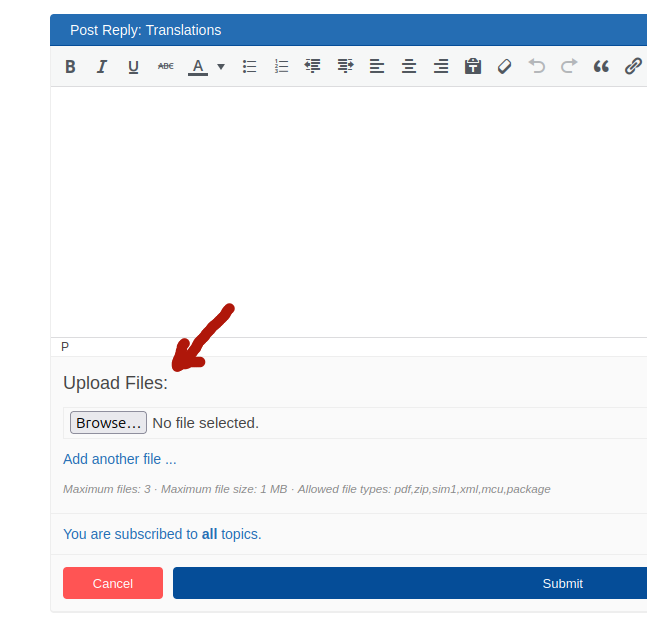Apply strikethrough formatting
The image size is (647, 634).
click(x=166, y=67)
